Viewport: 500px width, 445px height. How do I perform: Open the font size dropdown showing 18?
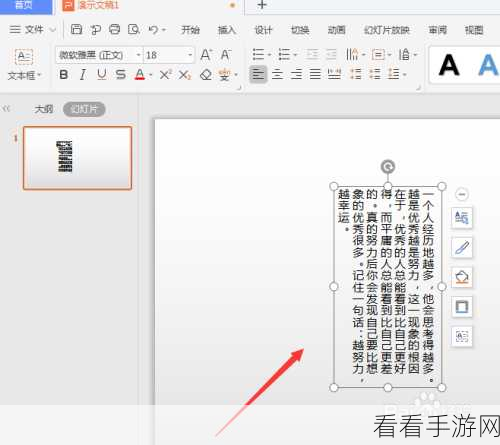[190, 55]
